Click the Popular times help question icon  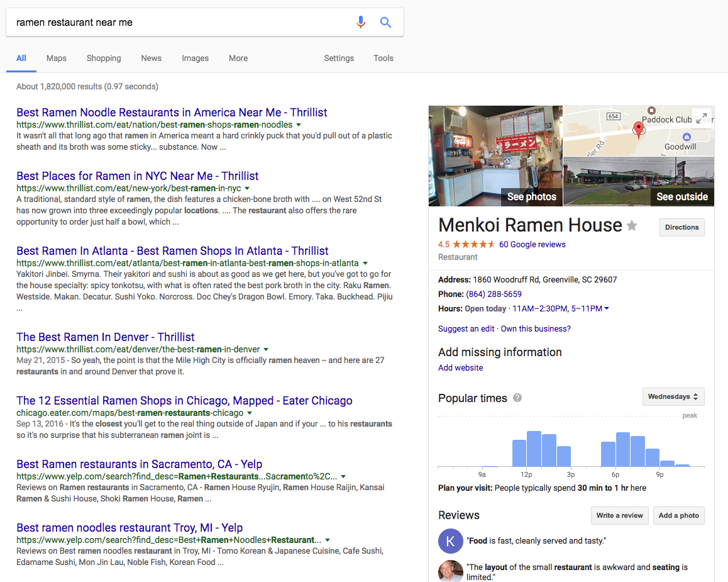pyautogui.click(x=517, y=398)
